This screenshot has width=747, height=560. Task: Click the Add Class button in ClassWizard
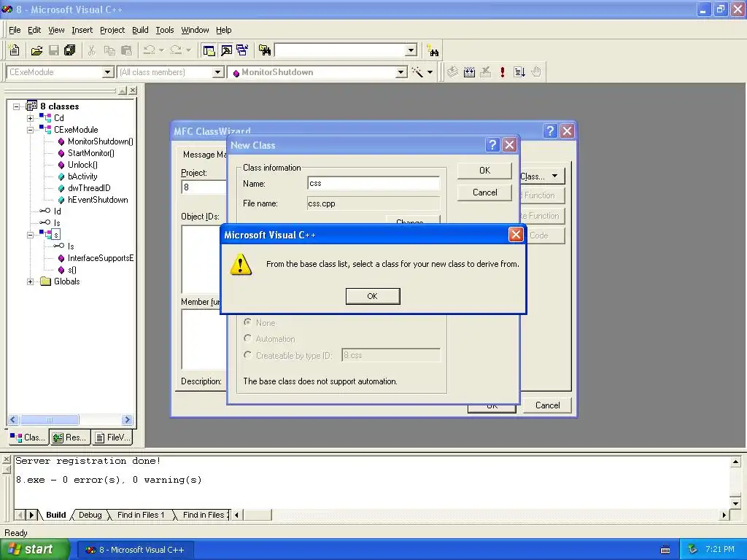pos(542,176)
